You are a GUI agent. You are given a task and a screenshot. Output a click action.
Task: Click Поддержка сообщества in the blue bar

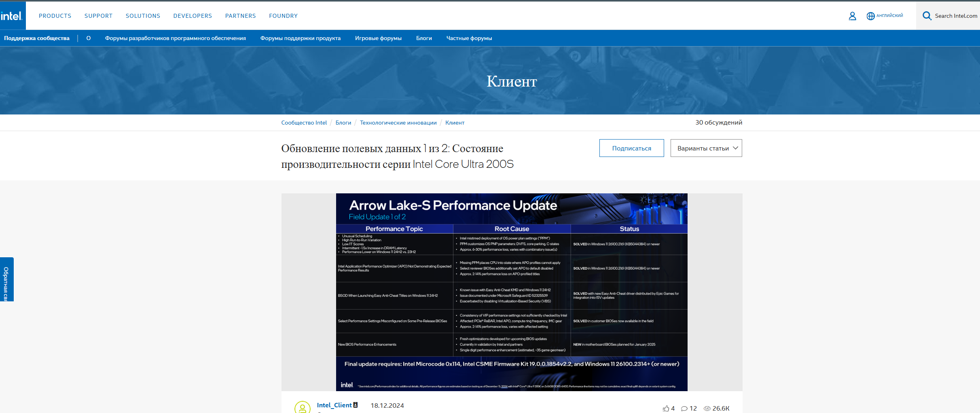(x=37, y=38)
